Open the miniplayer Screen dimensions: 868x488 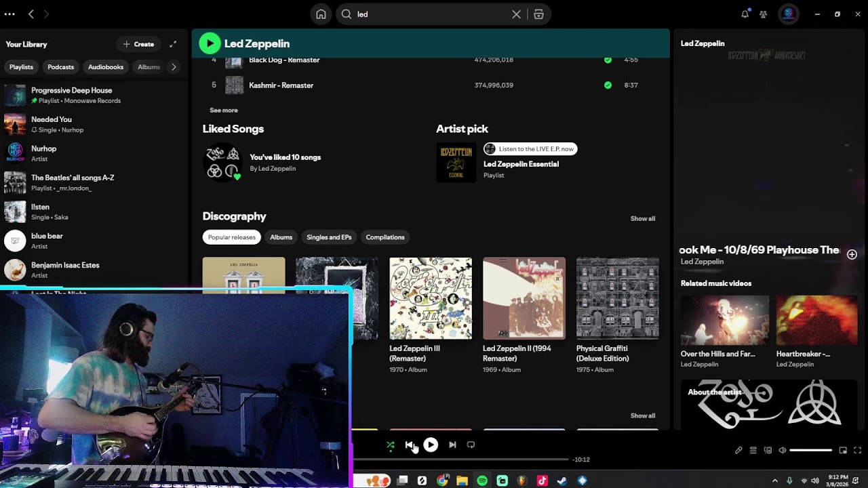pyautogui.click(x=843, y=450)
